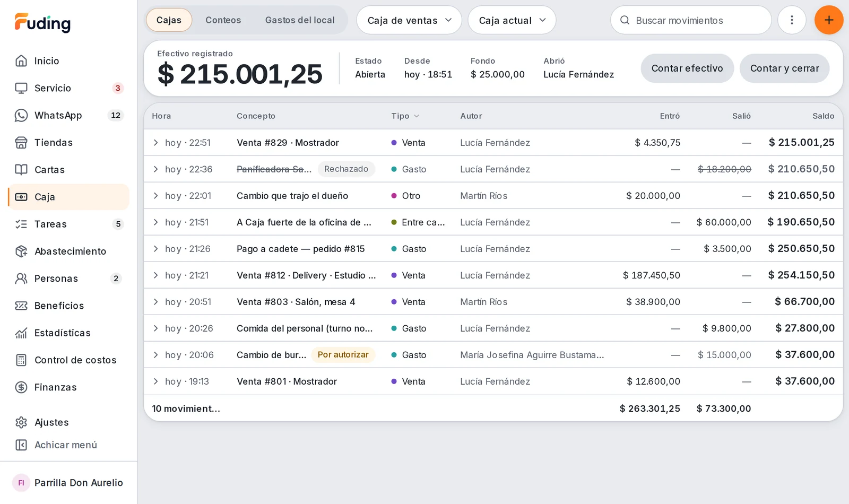The height and width of the screenshot is (504, 849).
Task: Open Parrilla Don Aurelio account switcher
Action: point(69,483)
